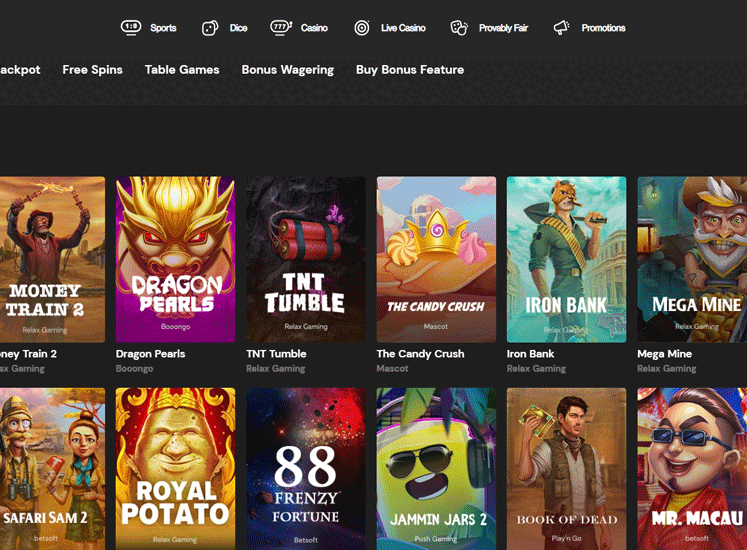Open the Royal Potato game thumbnail
The width and height of the screenshot is (747, 550).
coord(175,468)
